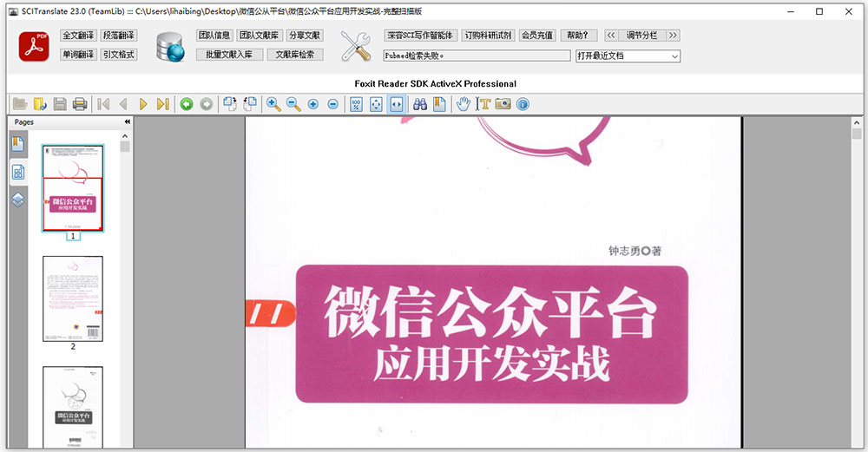Open the 帮助? button
This screenshot has height=452, width=868.
point(578,36)
